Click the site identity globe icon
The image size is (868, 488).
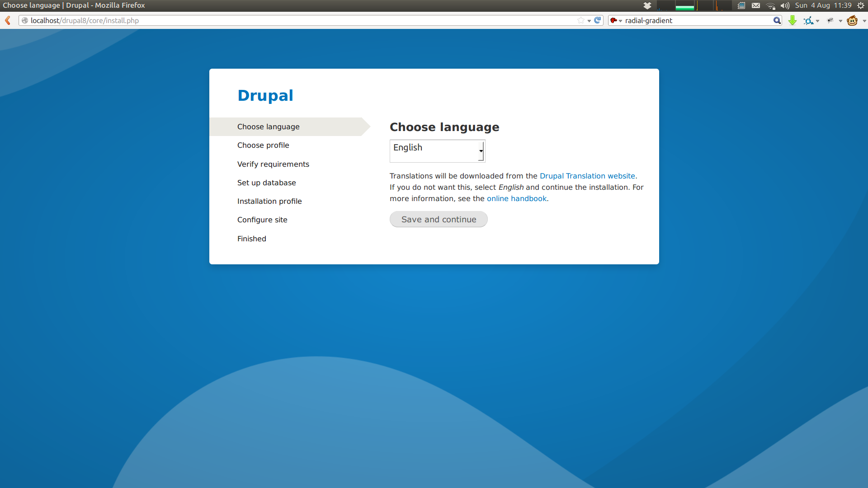pos(25,20)
